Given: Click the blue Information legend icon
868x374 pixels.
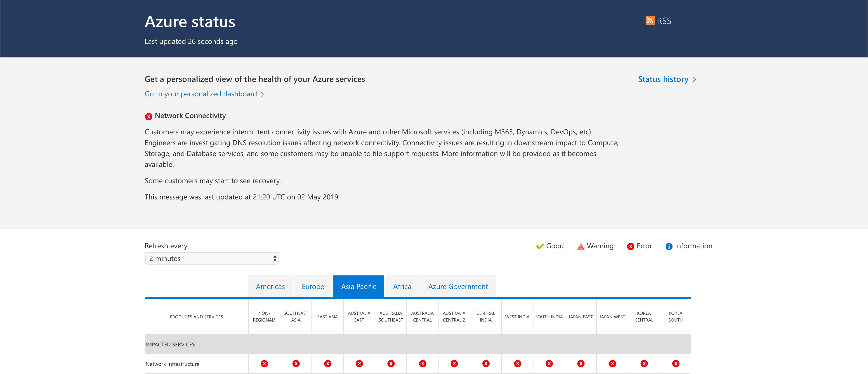Looking at the screenshot, I should 669,247.
